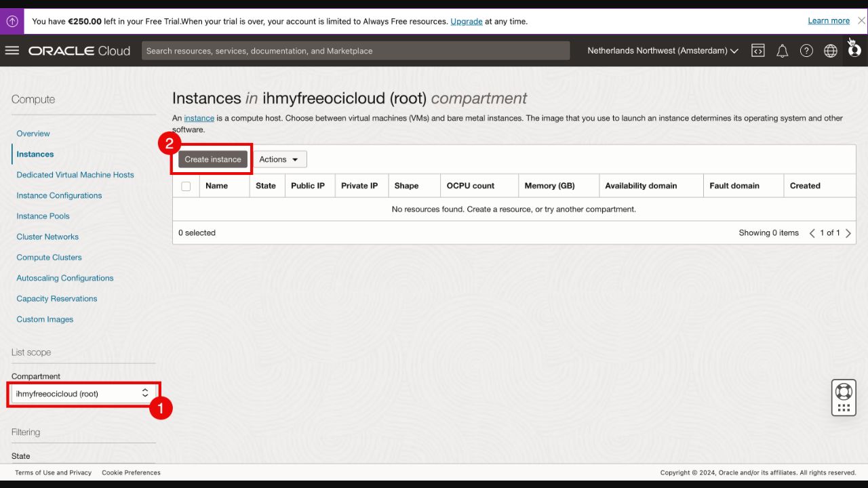
Task: Click the Oracle Cloud logo
Action: (79, 51)
